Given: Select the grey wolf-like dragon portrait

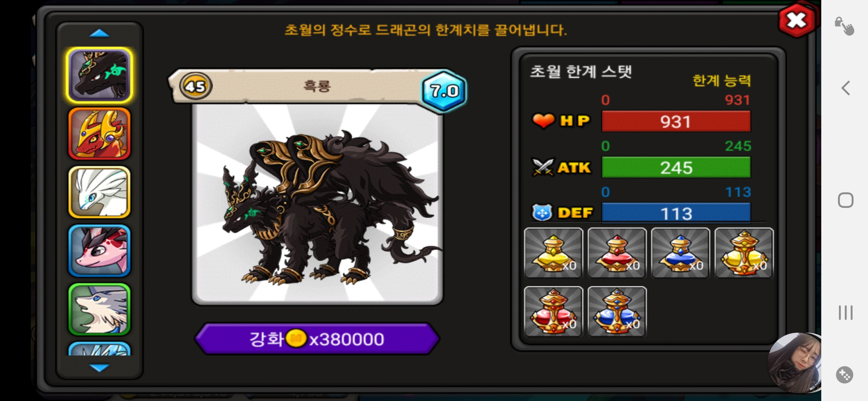Looking at the screenshot, I should point(99,309).
